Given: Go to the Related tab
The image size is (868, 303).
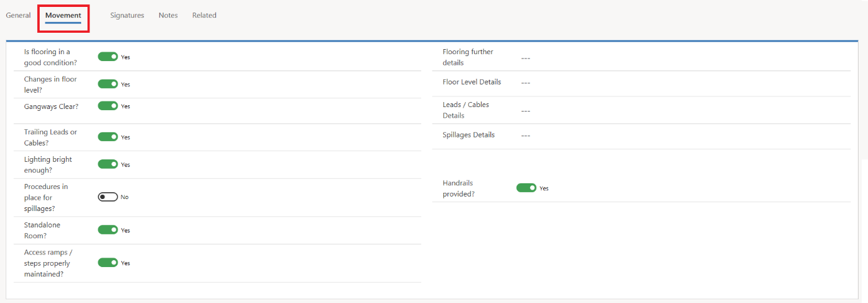Looking at the screenshot, I should pos(204,15).
